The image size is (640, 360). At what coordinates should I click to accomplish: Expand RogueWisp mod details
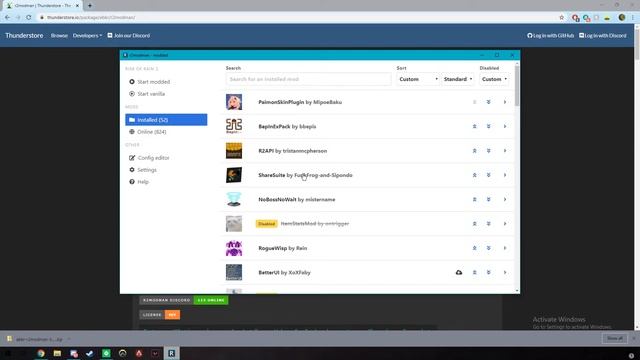[504, 248]
